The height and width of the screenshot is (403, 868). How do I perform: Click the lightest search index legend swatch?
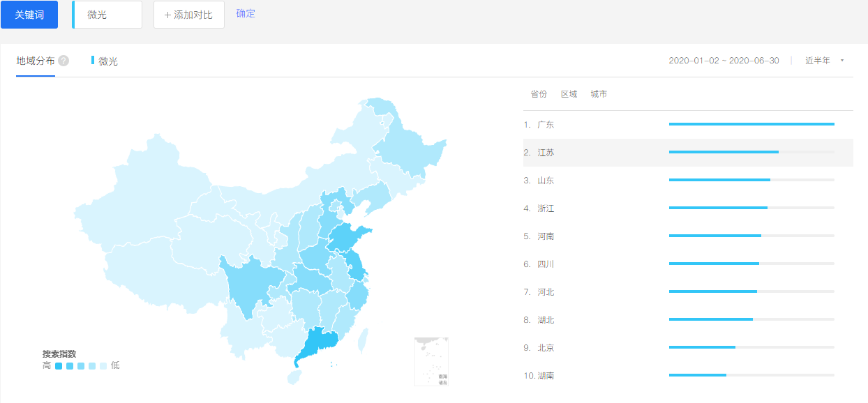coord(103,365)
